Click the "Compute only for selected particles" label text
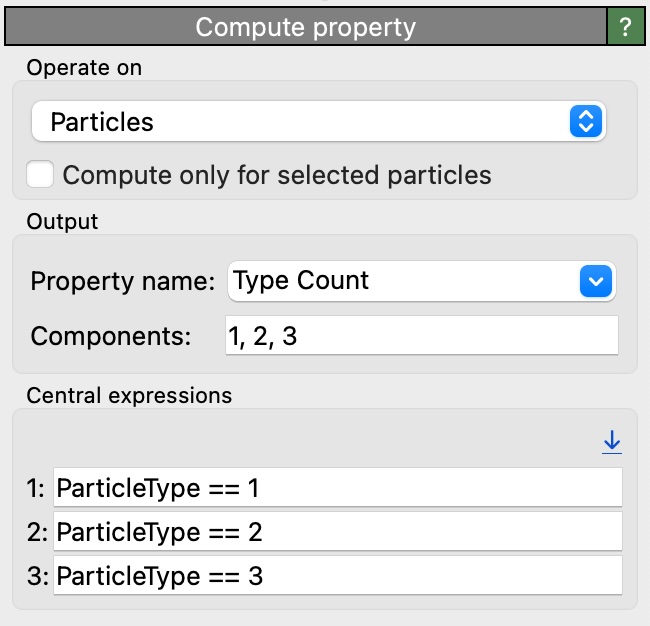This screenshot has width=650, height=626. click(277, 176)
